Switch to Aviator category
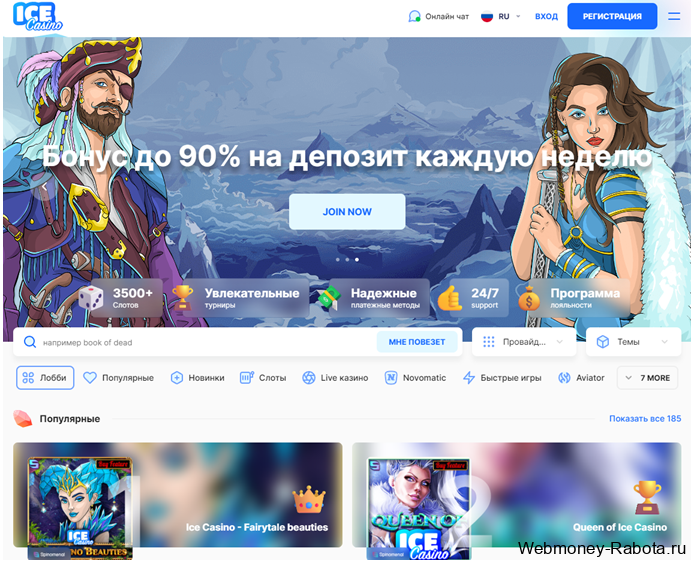This screenshot has width=693, height=564. (x=581, y=378)
